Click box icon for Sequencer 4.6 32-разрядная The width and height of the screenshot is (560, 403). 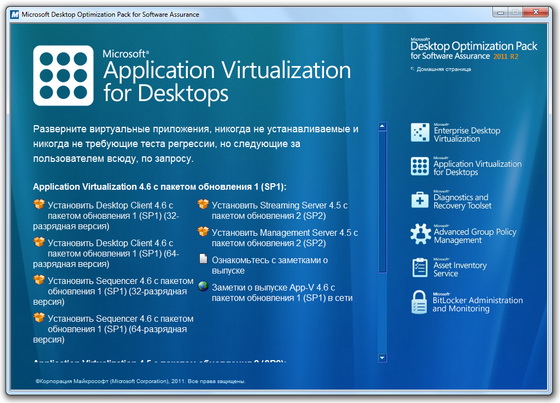coord(39,280)
